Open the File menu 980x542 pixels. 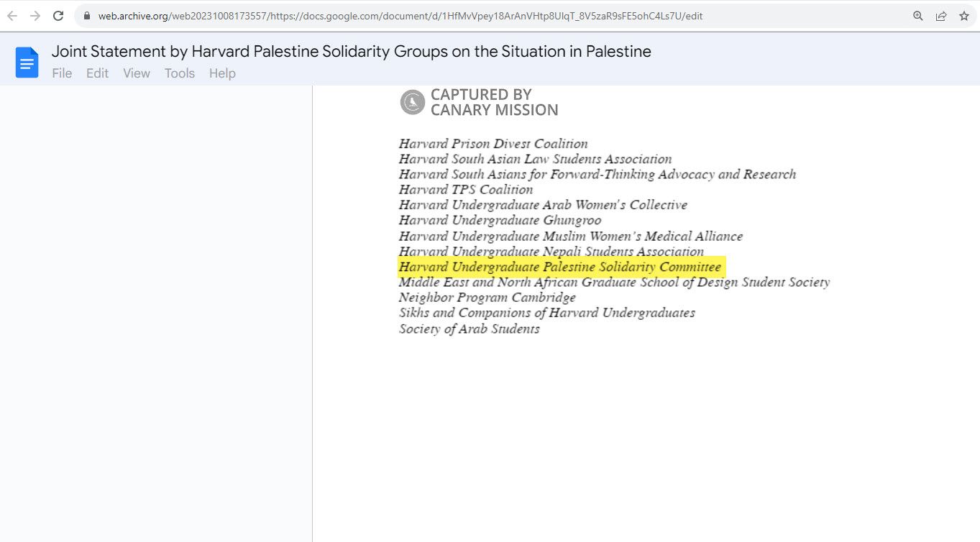tap(62, 73)
